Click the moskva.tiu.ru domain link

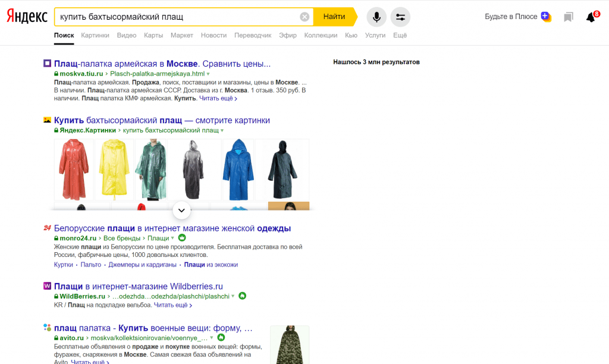[81, 74]
